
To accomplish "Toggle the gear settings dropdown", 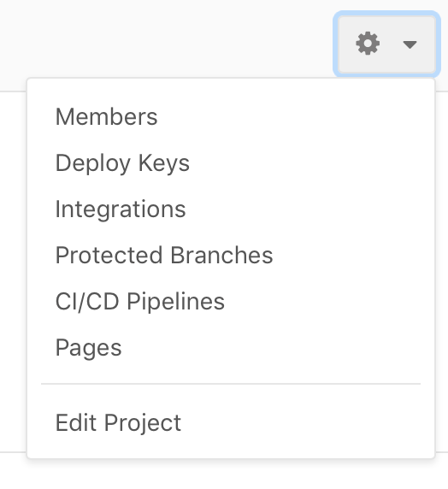I will pyautogui.click(x=386, y=44).
